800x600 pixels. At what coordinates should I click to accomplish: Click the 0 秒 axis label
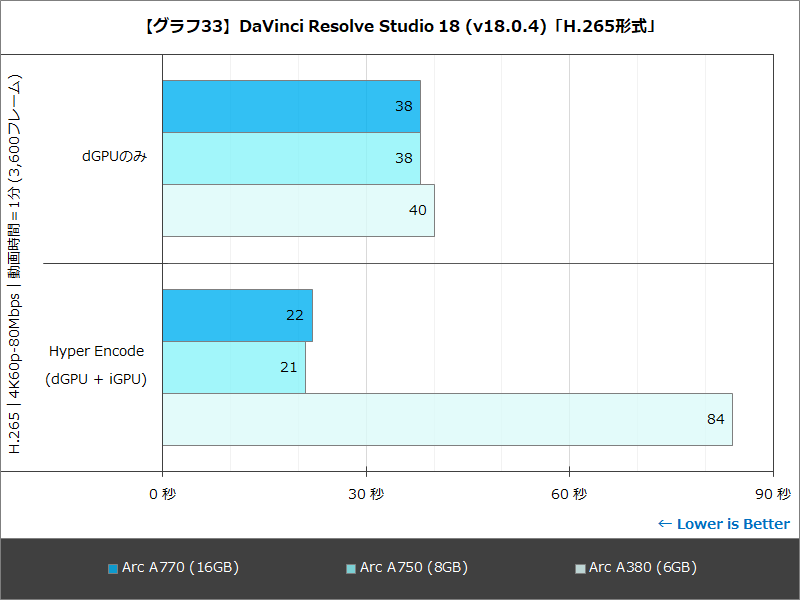(162, 494)
